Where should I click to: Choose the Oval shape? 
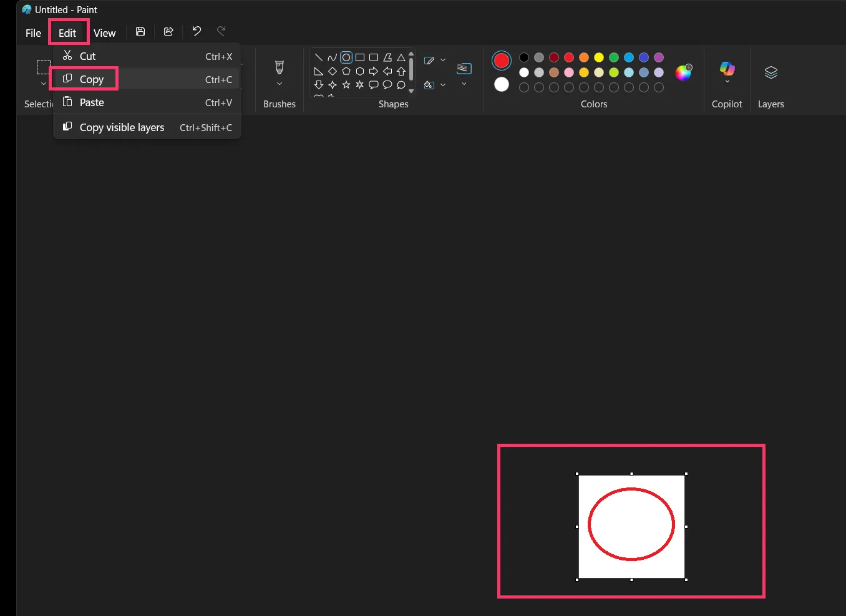pos(346,57)
